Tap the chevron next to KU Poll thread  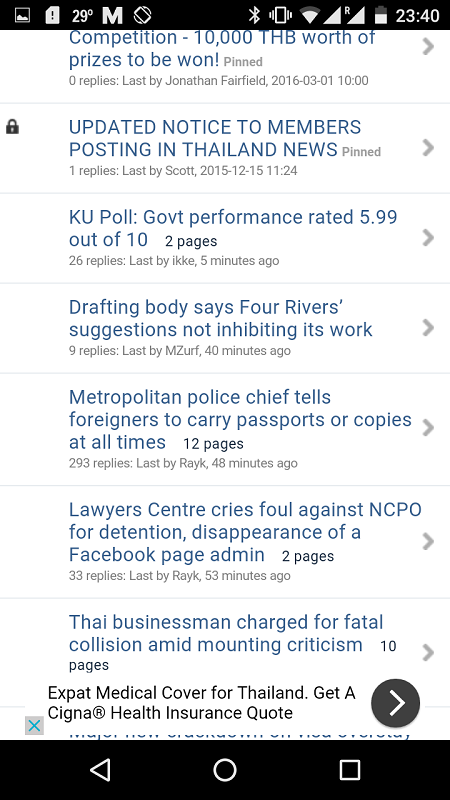coord(428,237)
